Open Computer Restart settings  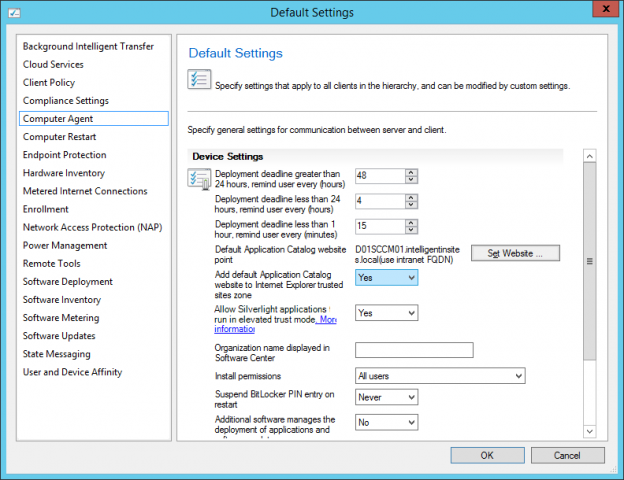(60, 137)
